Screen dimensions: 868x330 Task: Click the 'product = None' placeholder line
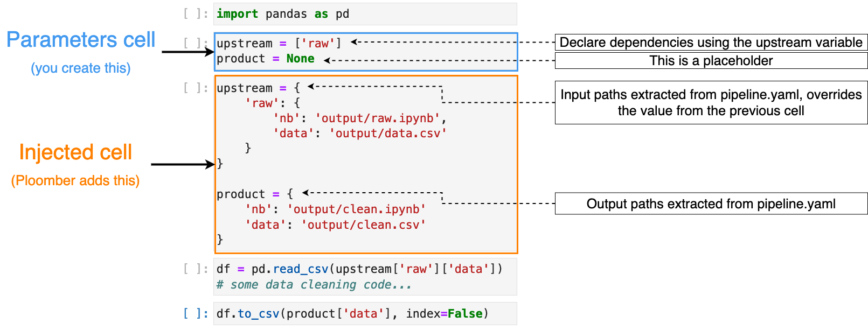point(266,59)
